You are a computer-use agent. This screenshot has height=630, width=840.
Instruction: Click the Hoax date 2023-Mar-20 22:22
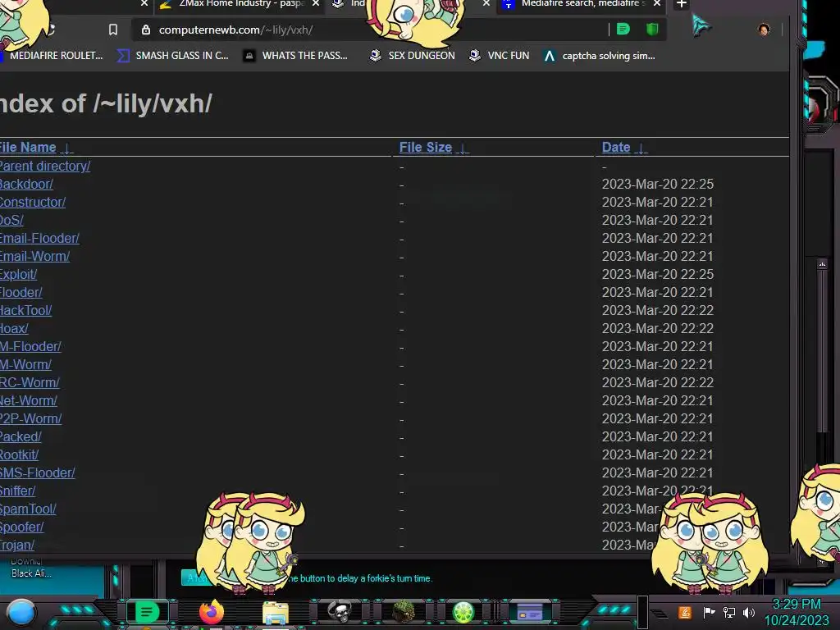657,328
